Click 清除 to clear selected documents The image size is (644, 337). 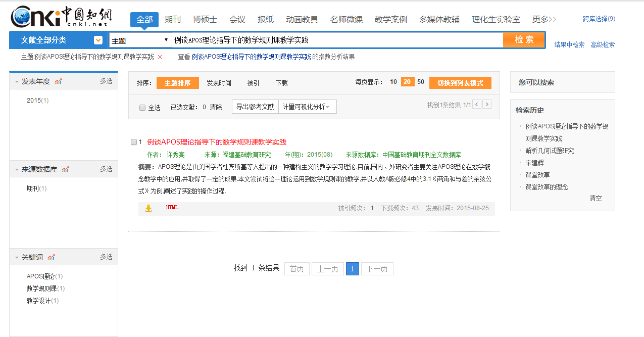point(216,107)
